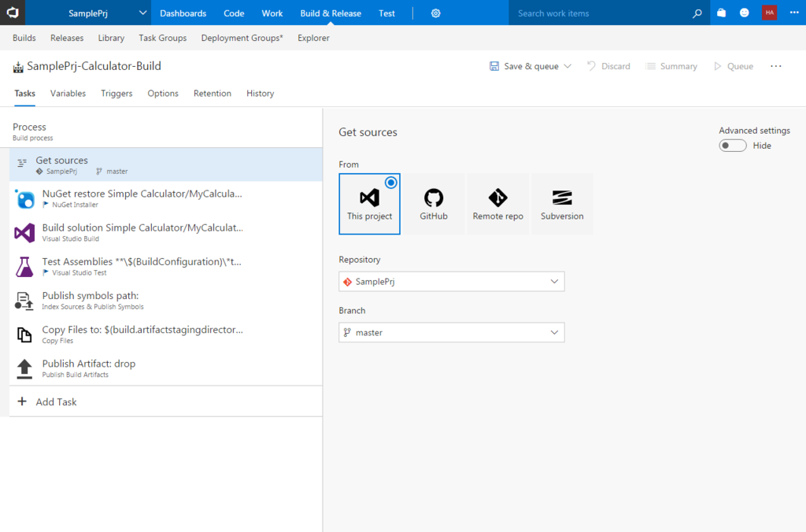Open Task Groups subnav
Viewport: 806px width, 532px height.
click(x=162, y=38)
